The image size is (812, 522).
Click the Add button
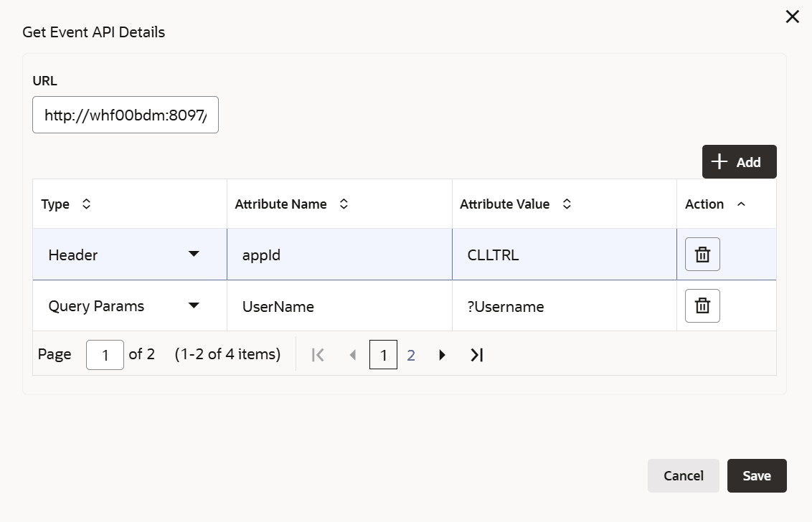click(x=739, y=162)
